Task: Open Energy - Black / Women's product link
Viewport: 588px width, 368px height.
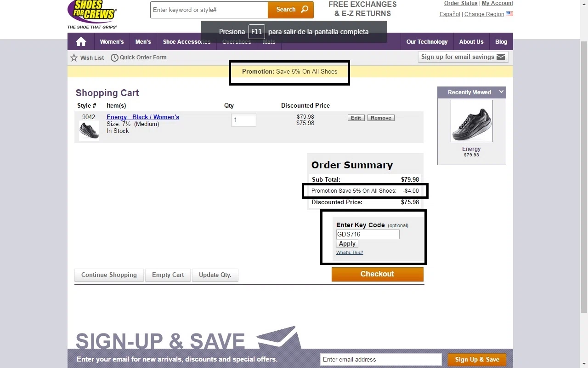Action: pyautogui.click(x=143, y=117)
